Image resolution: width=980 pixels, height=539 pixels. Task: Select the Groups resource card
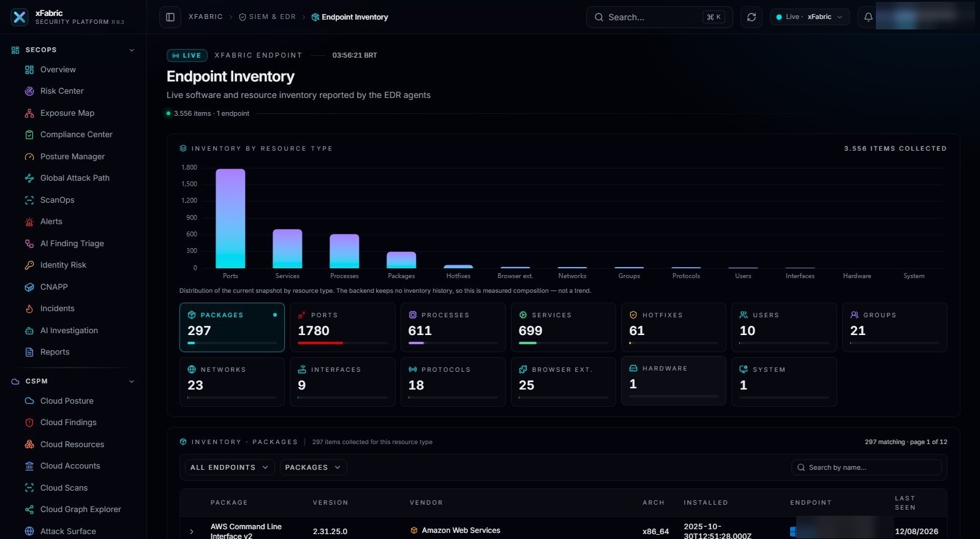coord(895,327)
